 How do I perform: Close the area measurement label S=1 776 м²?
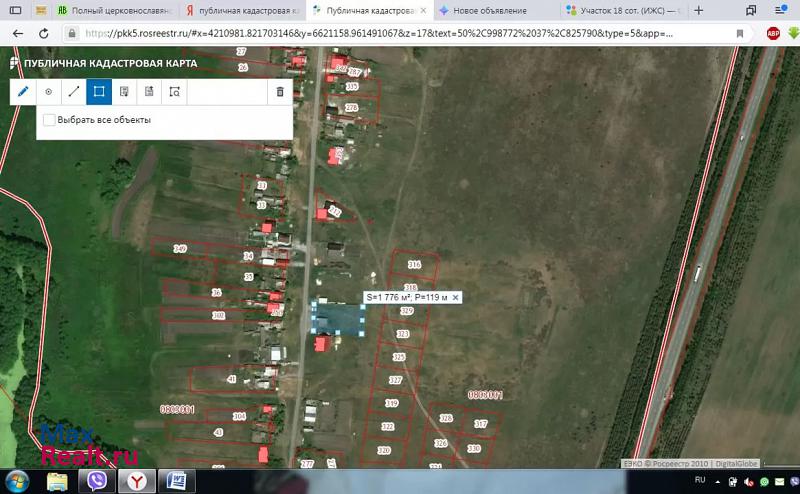(x=455, y=298)
